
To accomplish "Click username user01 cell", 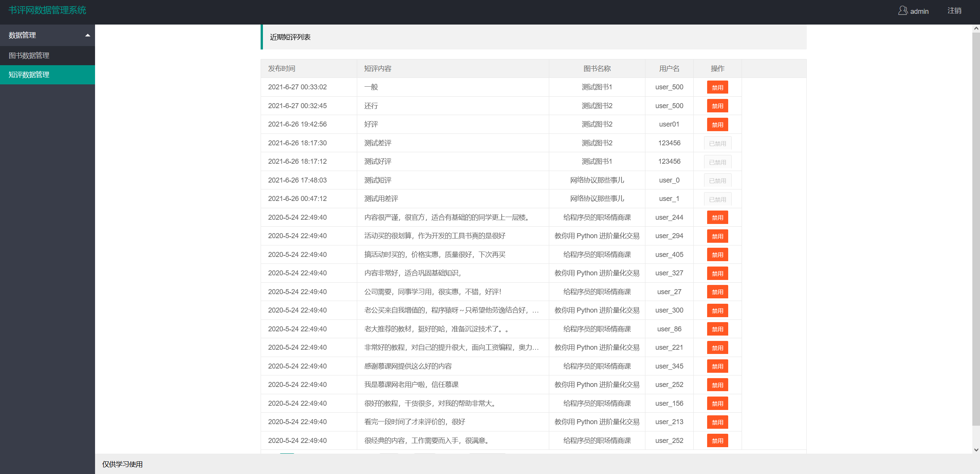I will click(669, 124).
